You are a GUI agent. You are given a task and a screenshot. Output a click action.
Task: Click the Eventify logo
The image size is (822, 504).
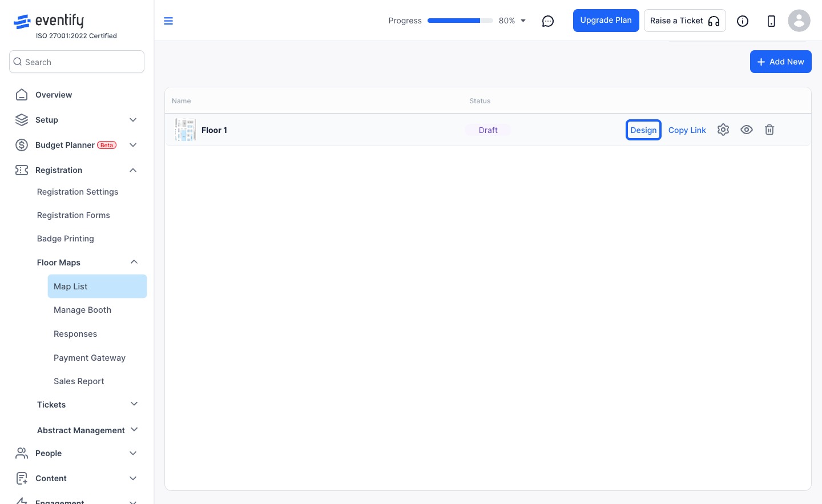click(x=49, y=21)
